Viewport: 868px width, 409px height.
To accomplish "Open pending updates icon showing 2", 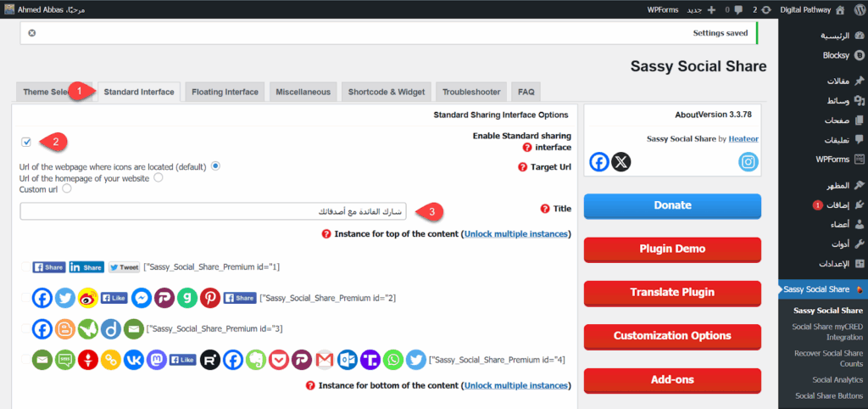I will point(761,9).
